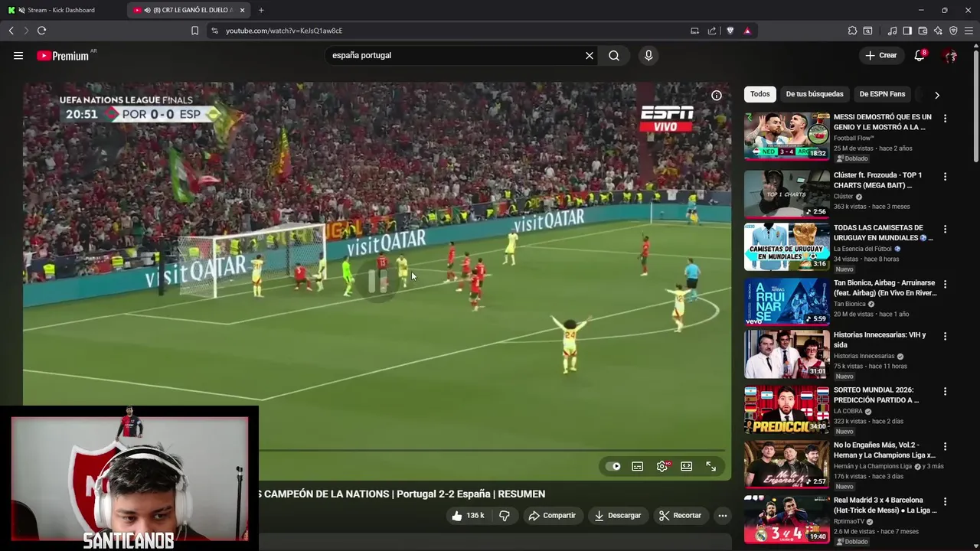Click the browser address bar URL
The height and width of the screenshot is (551, 980).
(x=284, y=31)
